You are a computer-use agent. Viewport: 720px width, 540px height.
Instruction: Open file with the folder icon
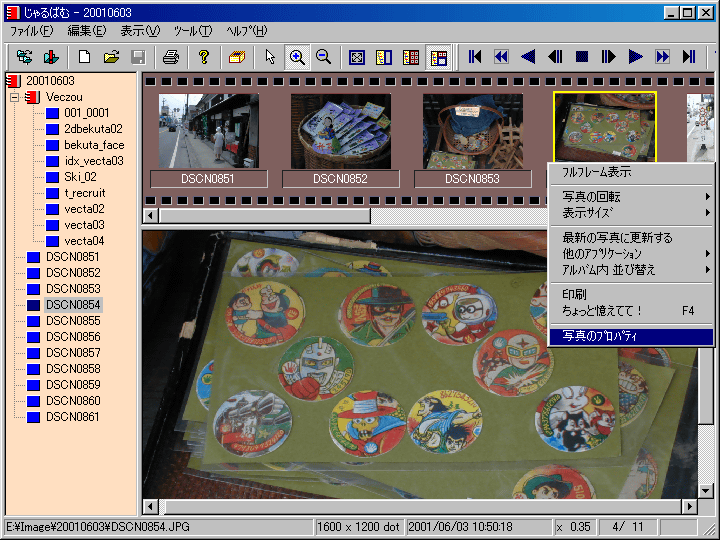coord(112,57)
